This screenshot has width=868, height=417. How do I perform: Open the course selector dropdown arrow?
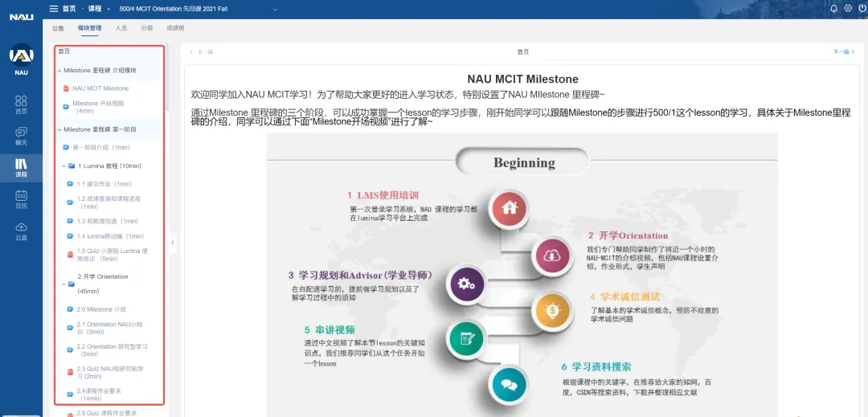(275, 9)
